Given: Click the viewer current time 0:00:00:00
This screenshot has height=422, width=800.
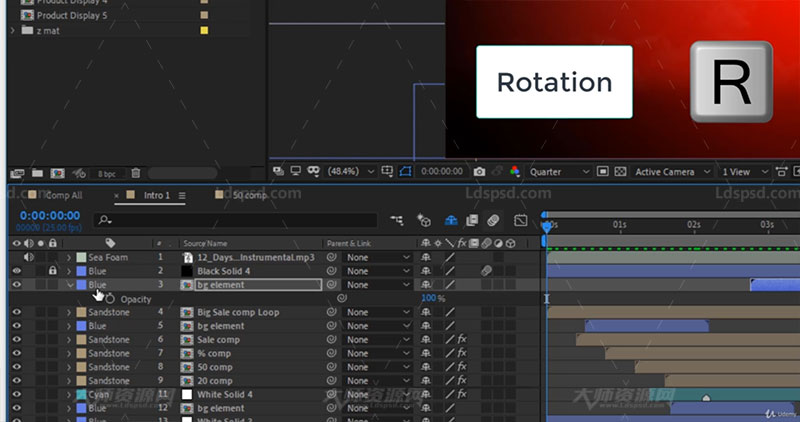Looking at the screenshot, I should click(x=442, y=171).
